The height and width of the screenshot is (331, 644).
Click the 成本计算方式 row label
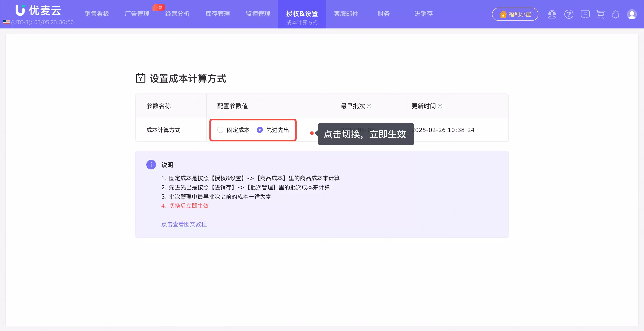[163, 130]
